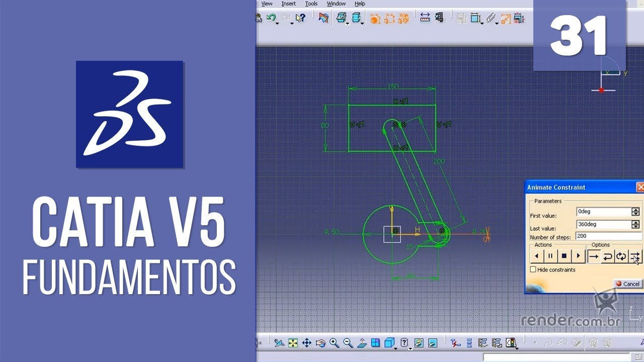Select the 200 dimension on the rod
The height and width of the screenshot is (362, 644).
tap(439, 161)
